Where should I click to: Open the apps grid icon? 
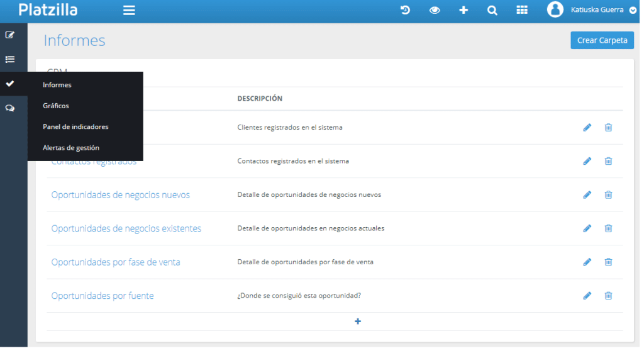coord(521,10)
